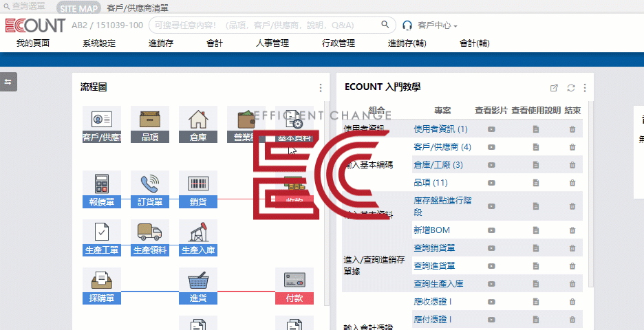Open the 倉庫 flowchart icon
The height and width of the screenshot is (330, 644).
[198, 124]
